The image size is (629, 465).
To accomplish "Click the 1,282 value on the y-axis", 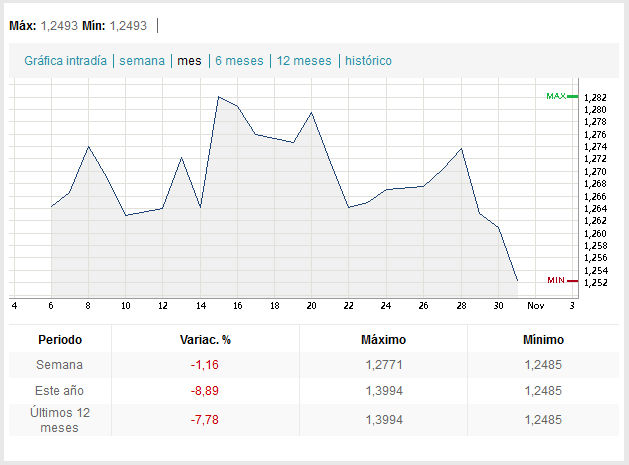I will 594,97.
